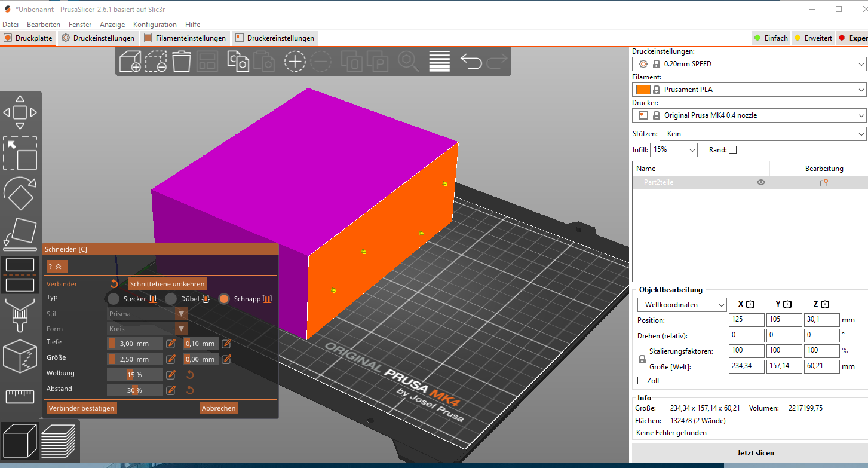Toggle the scaling factors lock icon
868x468 pixels.
(x=642, y=359)
